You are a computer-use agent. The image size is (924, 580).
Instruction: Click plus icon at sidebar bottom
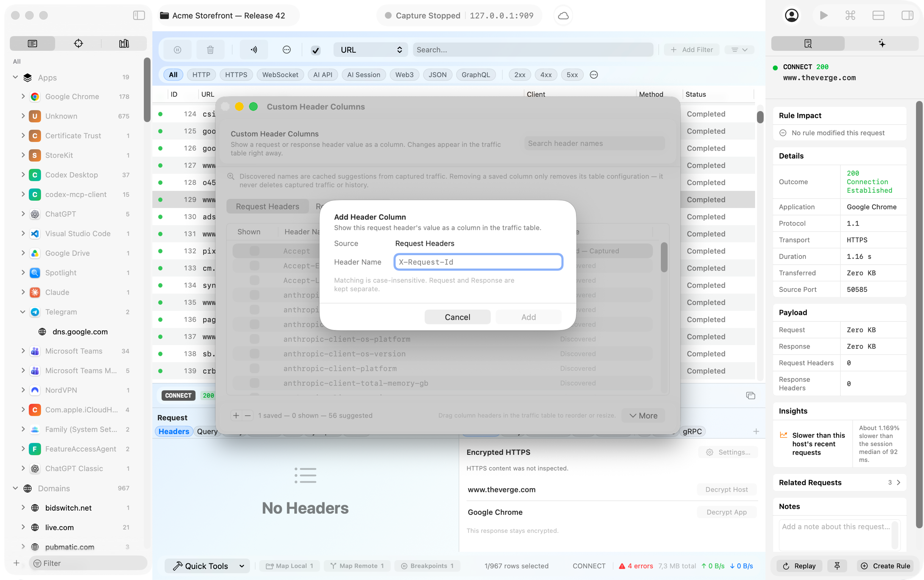tap(17, 563)
